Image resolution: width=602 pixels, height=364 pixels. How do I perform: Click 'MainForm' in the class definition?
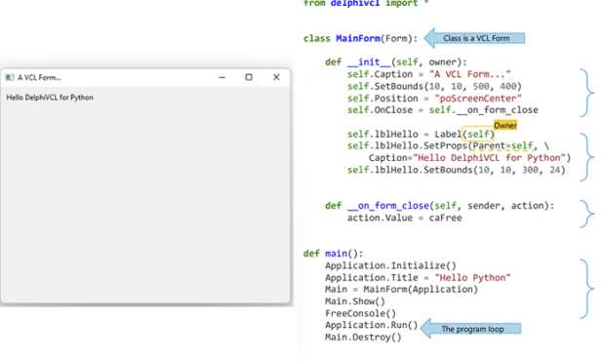click(x=358, y=38)
